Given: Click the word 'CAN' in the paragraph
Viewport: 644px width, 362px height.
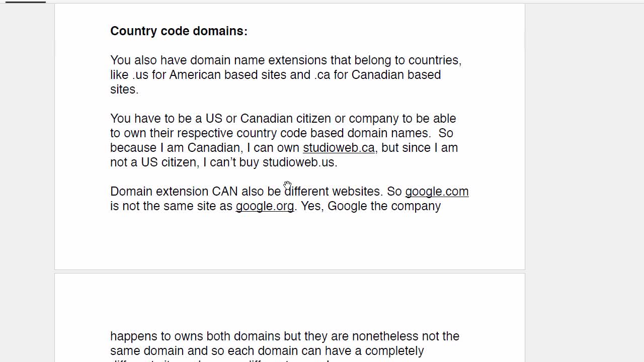Looking at the screenshot, I should tap(224, 192).
